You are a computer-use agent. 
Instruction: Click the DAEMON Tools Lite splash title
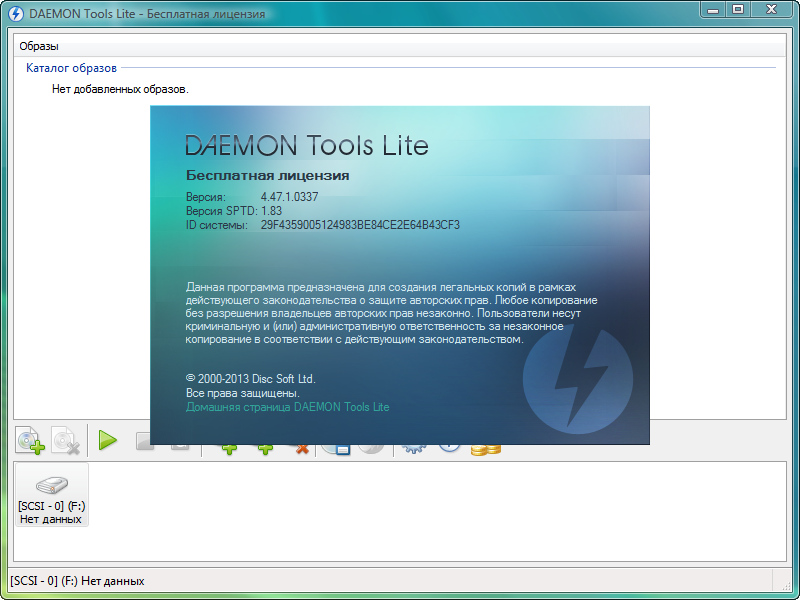click(306, 146)
